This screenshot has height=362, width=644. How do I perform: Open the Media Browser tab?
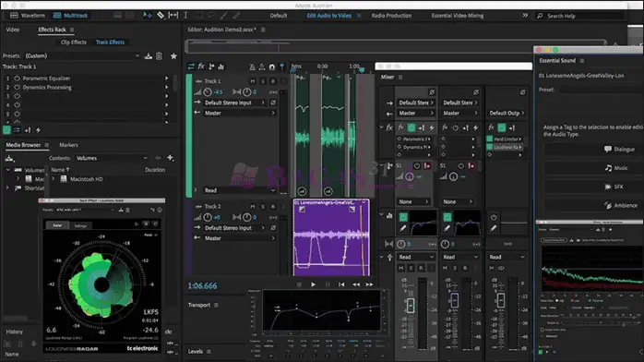pyautogui.click(x=23, y=145)
